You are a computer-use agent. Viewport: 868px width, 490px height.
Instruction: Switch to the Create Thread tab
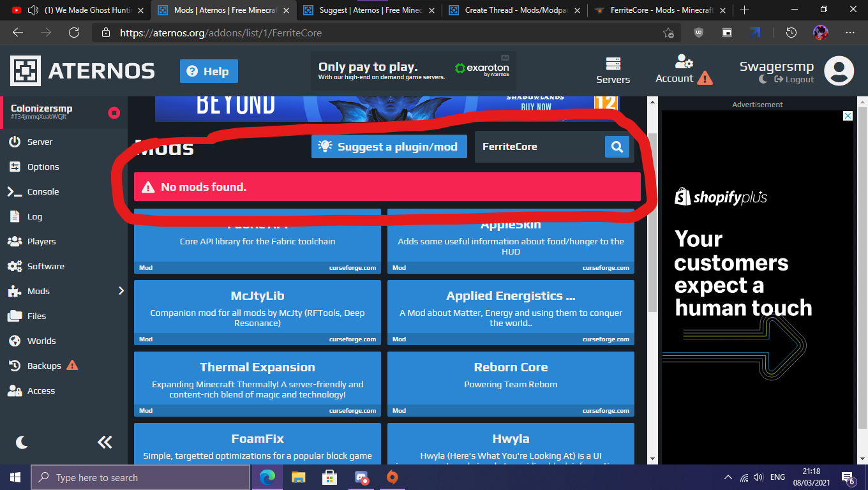pyautogui.click(x=515, y=10)
